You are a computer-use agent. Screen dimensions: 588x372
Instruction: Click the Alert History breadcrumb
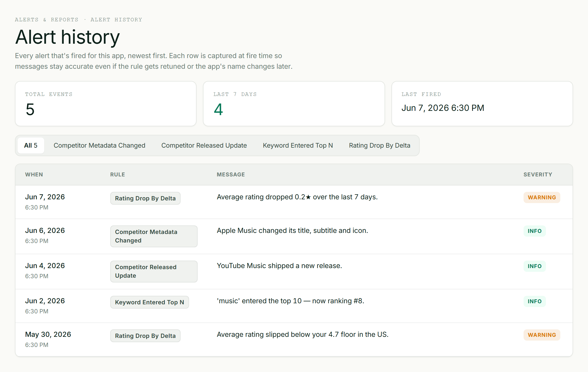116,20
